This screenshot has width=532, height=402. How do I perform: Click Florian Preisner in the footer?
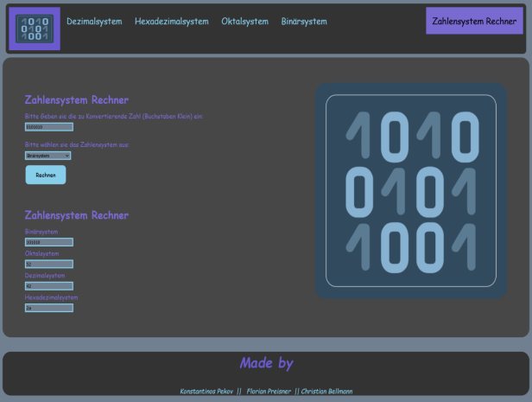268,392
